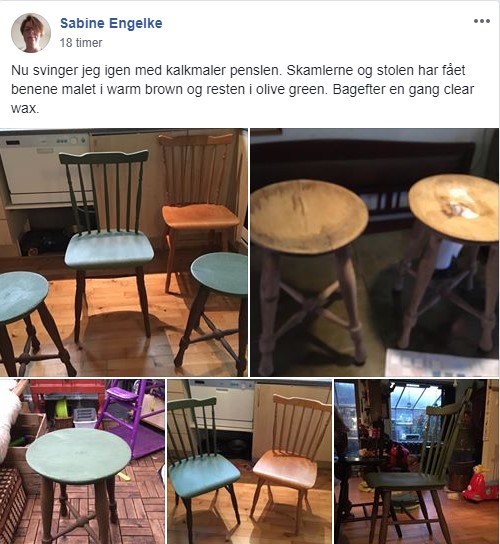Viewport: 500px width, 544px height.
Task: Click the left unpainted stool seat in the second photo
Action: tap(308, 217)
